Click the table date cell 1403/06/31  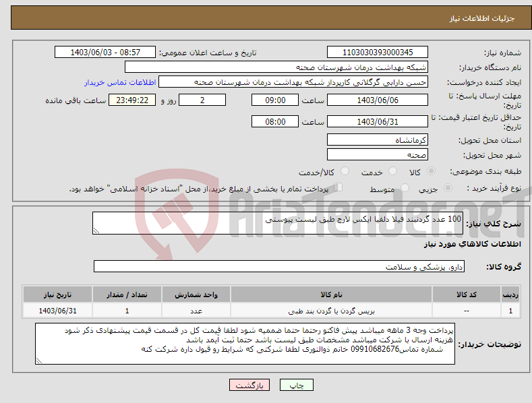pos(58,311)
